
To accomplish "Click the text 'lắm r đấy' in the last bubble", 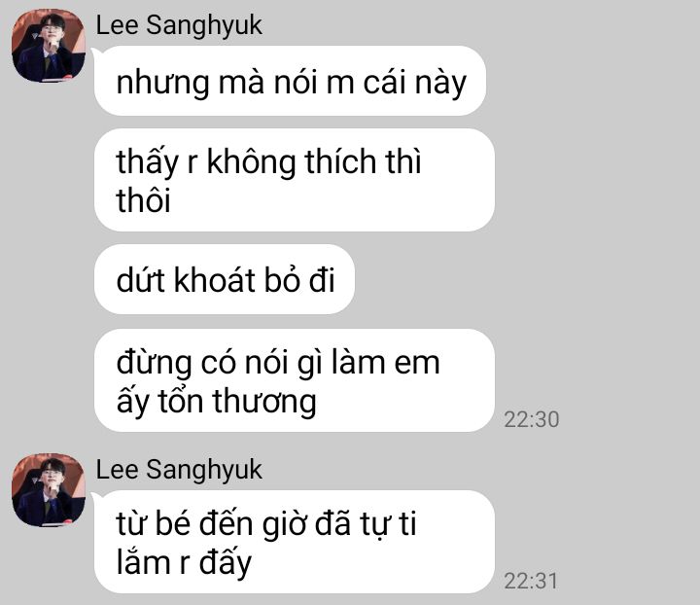I will click(184, 562).
